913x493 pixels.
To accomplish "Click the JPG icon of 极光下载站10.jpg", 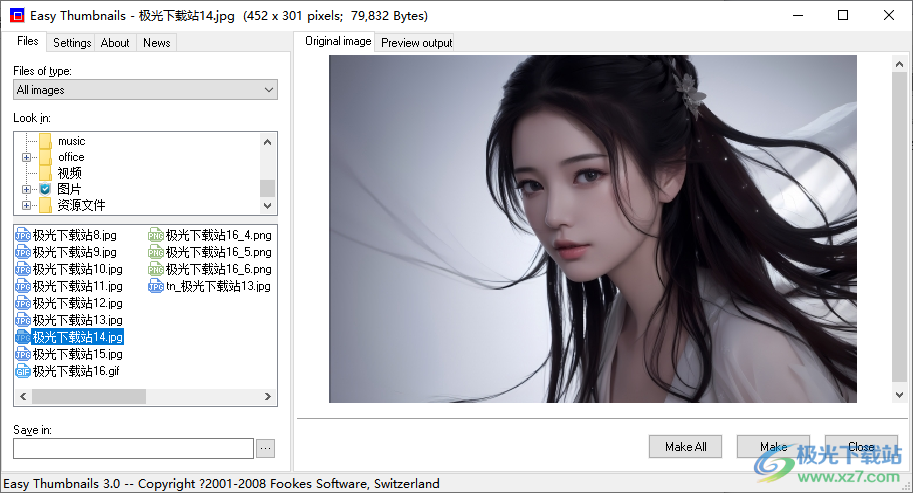I will point(23,269).
